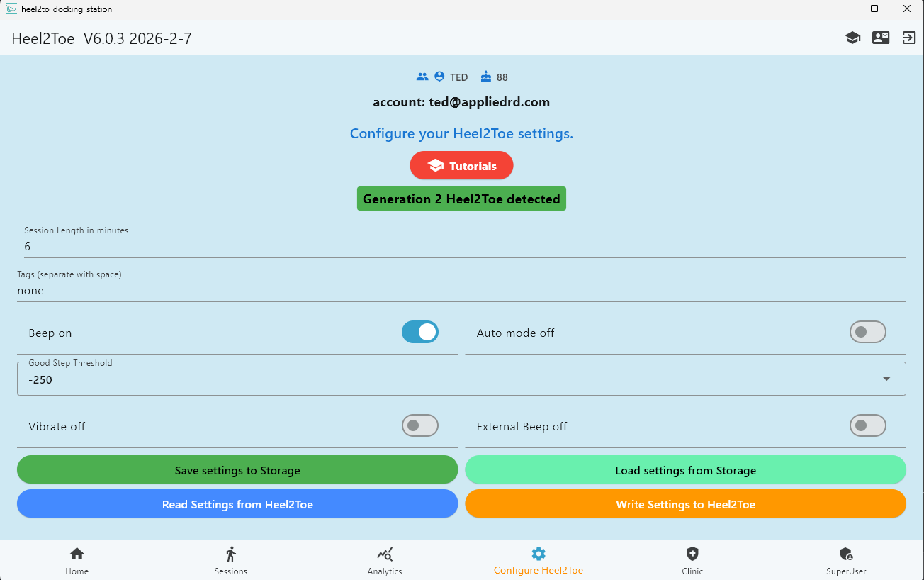The width and height of the screenshot is (924, 580).
Task: Click the Home icon in bottom navigation
Action: 77,553
